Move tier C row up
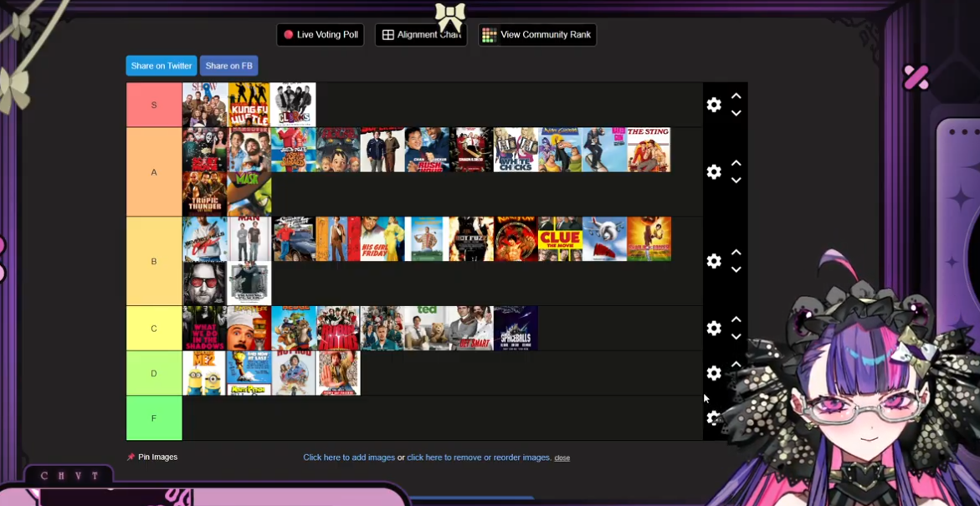This screenshot has height=506, width=980. pos(736,319)
